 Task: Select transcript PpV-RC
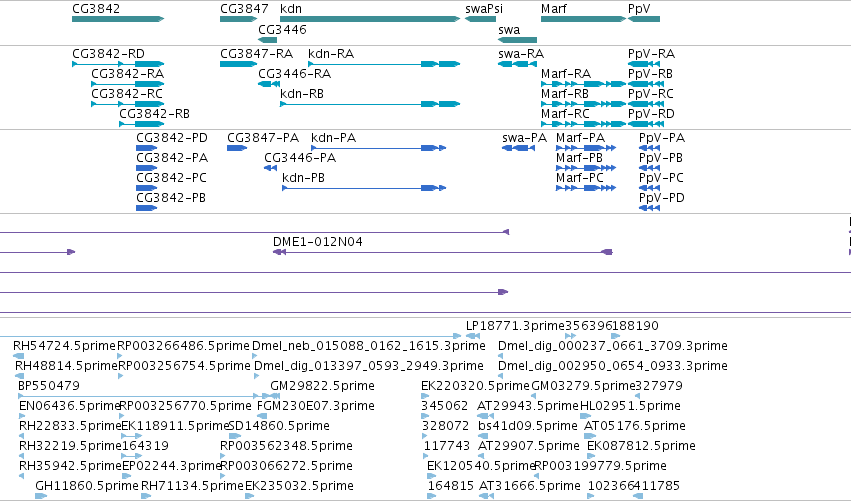point(646,104)
